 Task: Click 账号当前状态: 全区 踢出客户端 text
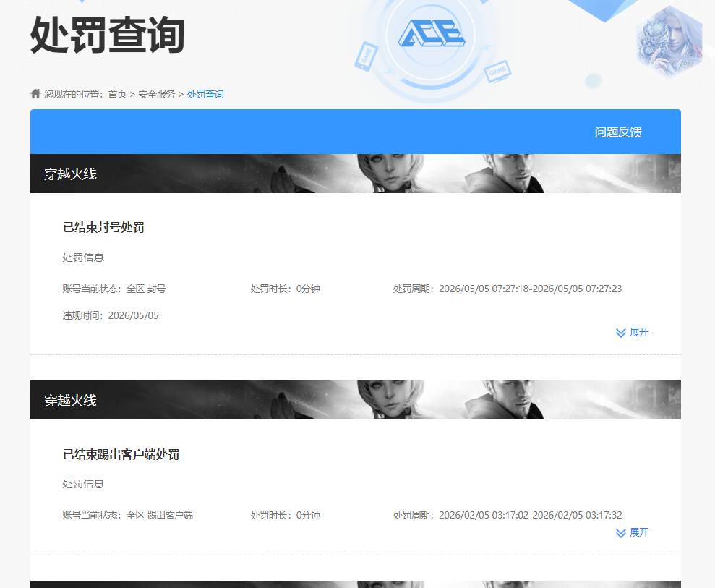(x=128, y=515)
